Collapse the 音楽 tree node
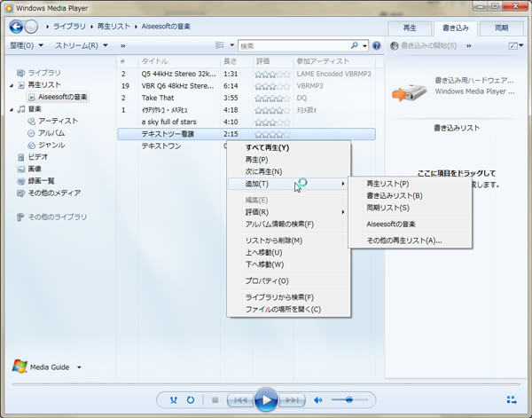 coord(12,109)
